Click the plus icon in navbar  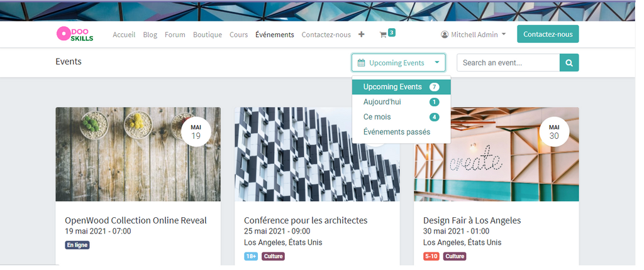[x=361, y=35]
